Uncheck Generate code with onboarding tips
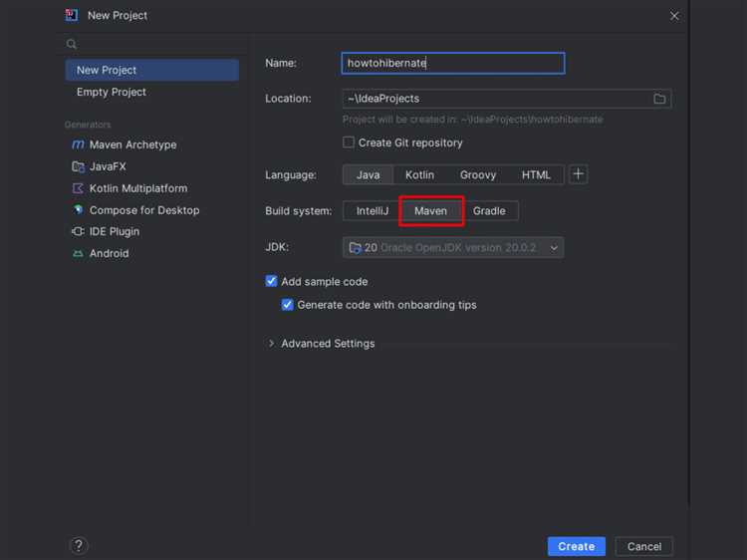 pyautogui.click(x=287, y=305)
